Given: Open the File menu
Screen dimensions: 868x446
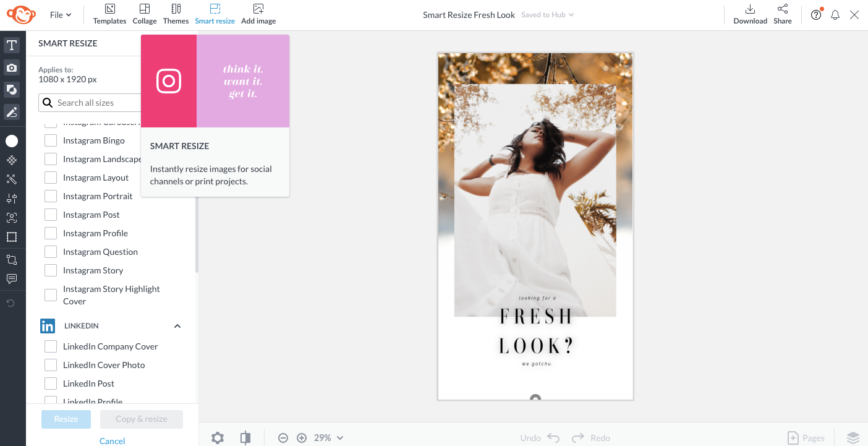Looking at the screenshot, I should tap(61, 15).
